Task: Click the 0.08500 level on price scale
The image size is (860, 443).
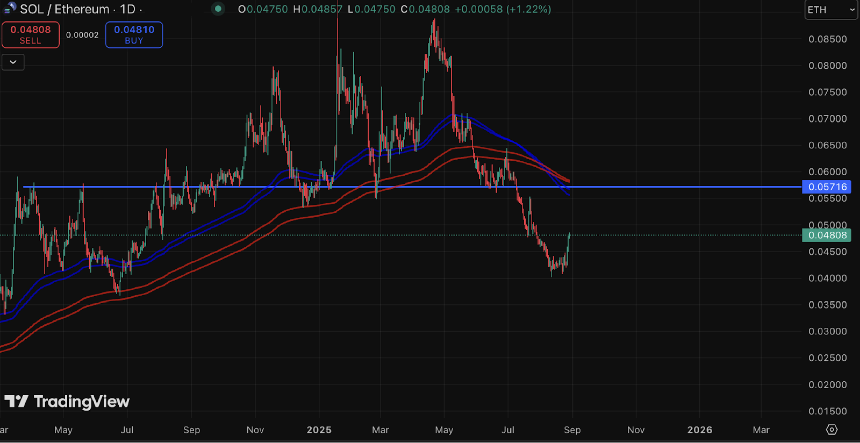Action: [826, 40]
